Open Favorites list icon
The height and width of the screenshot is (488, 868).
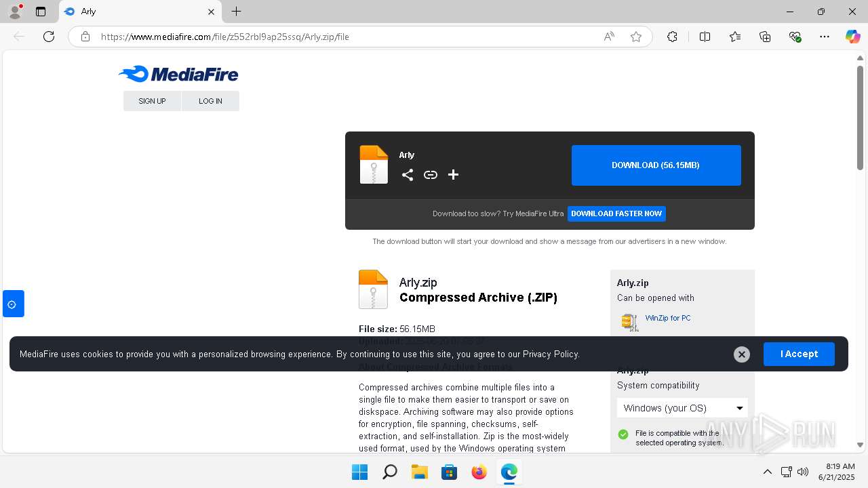tap(735, 37)
